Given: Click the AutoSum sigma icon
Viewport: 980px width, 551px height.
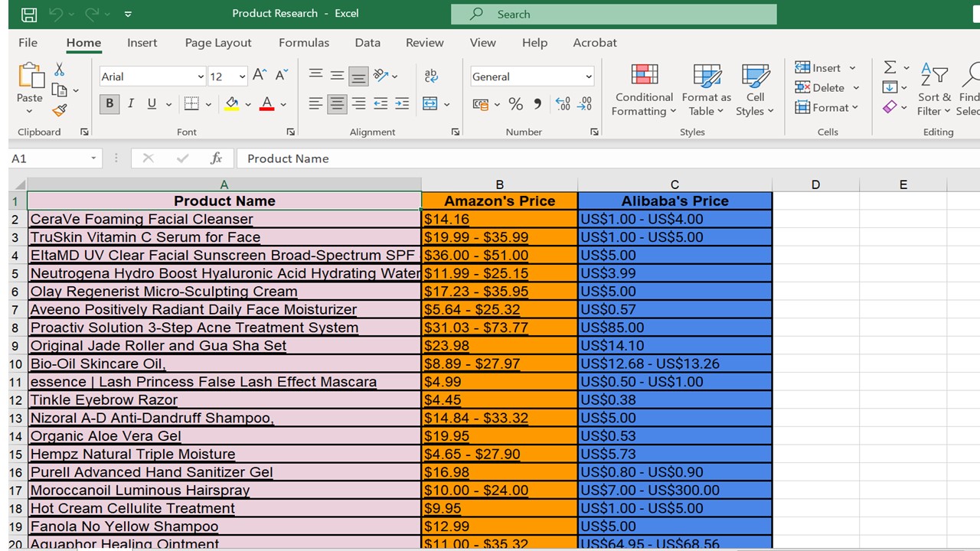Looking at the screenshot, I should [x=890, y=67].
